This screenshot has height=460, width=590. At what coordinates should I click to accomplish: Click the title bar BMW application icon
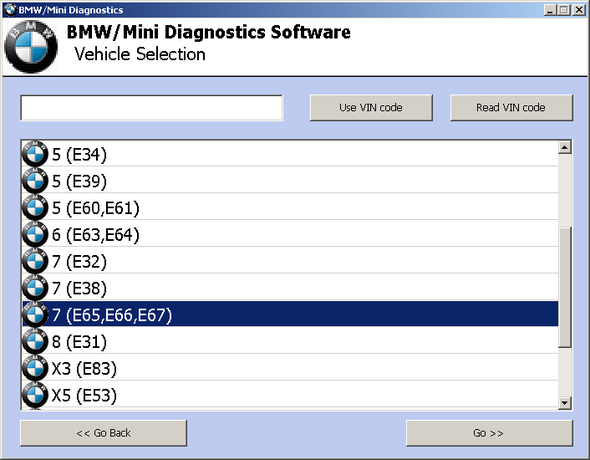point(11,10)
